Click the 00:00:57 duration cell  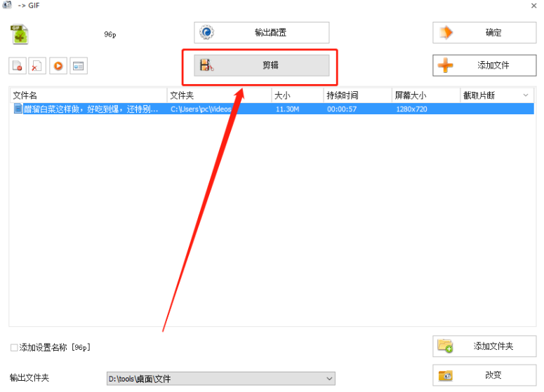click(x=342, y=109)
